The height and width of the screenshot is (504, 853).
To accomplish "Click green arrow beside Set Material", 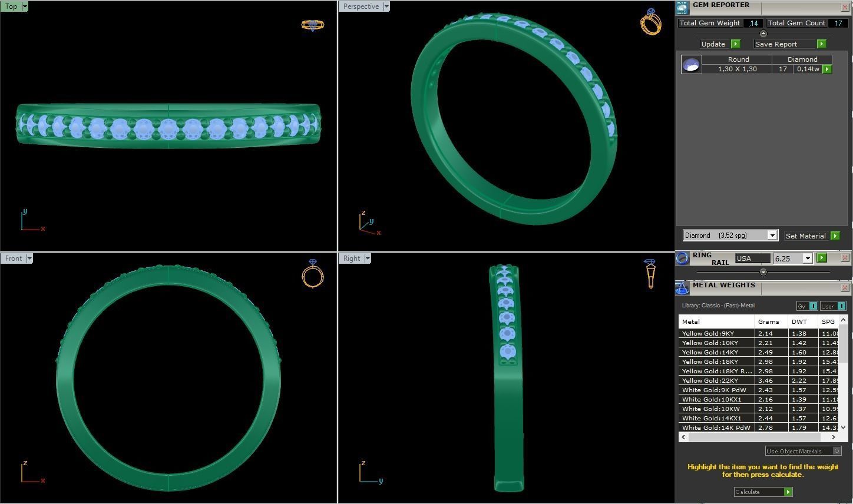I will [x=835, y=236].
